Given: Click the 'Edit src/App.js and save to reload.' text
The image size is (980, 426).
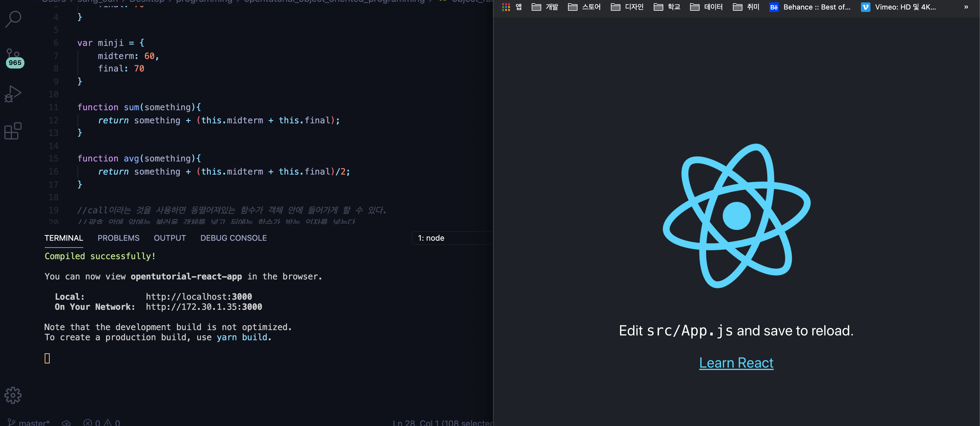Looking at the screenshot, I should (736, 330).
